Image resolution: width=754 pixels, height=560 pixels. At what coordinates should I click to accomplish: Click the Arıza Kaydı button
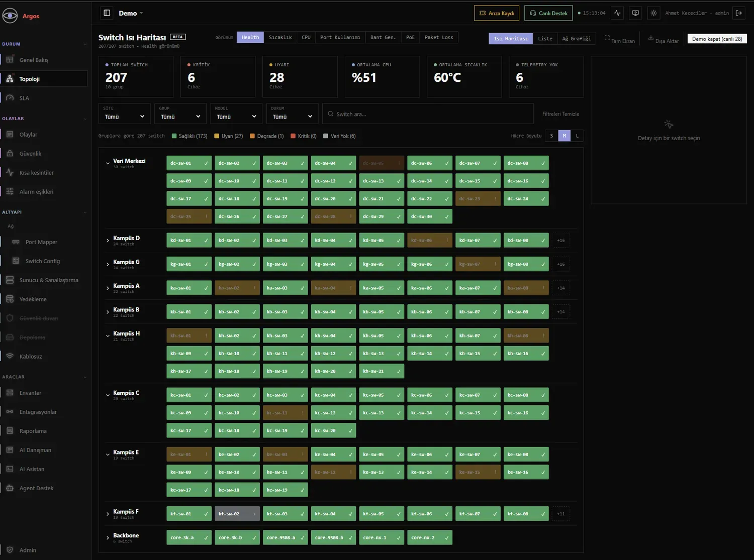497,13
